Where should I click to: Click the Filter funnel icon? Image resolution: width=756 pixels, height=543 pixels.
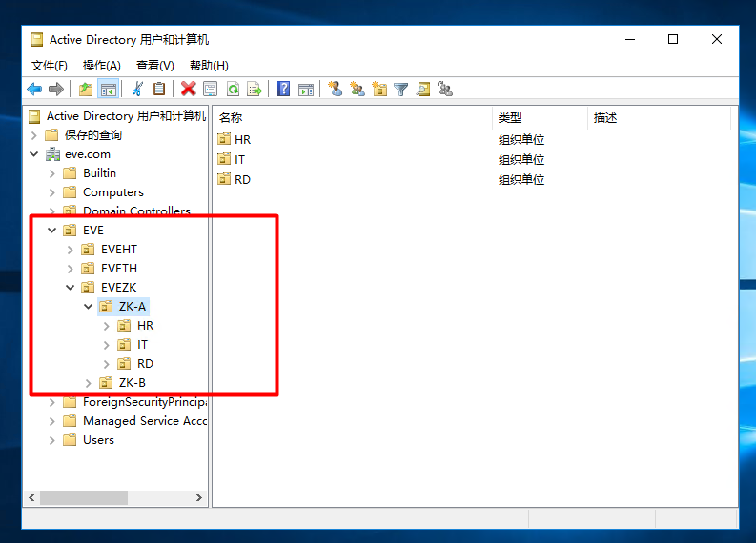[400, 90]
